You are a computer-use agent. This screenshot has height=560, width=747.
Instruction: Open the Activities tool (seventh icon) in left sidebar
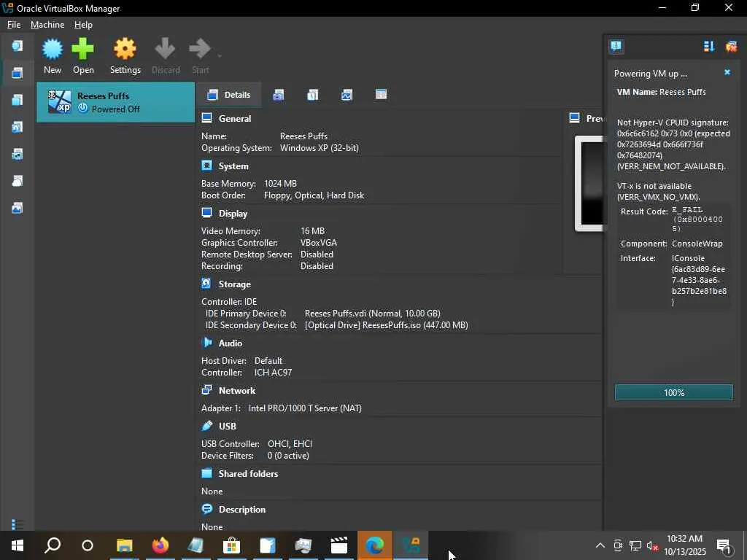click(x=18, y=208)
